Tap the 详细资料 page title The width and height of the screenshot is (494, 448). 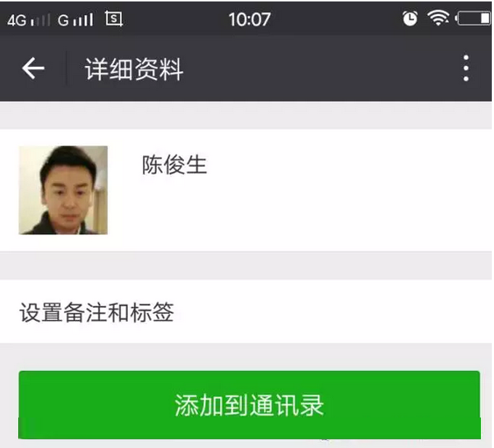click(x=134, y=69)
